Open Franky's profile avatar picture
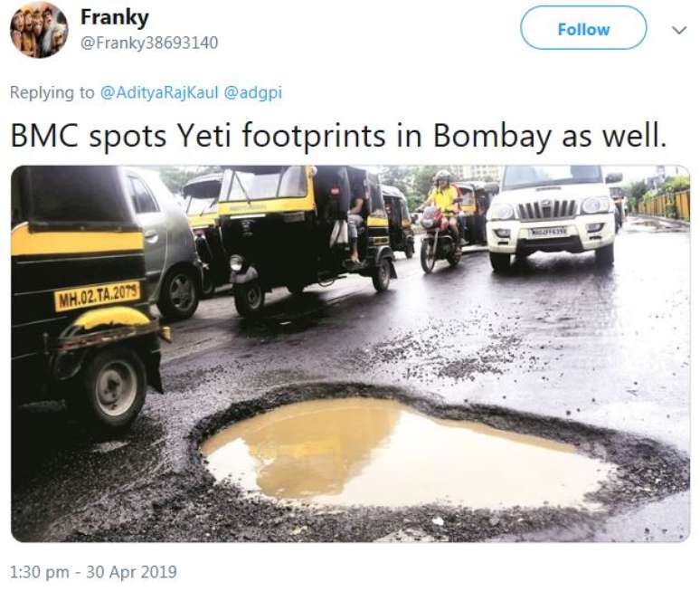This screenshot has height=591, width=700. pos(39,29)
